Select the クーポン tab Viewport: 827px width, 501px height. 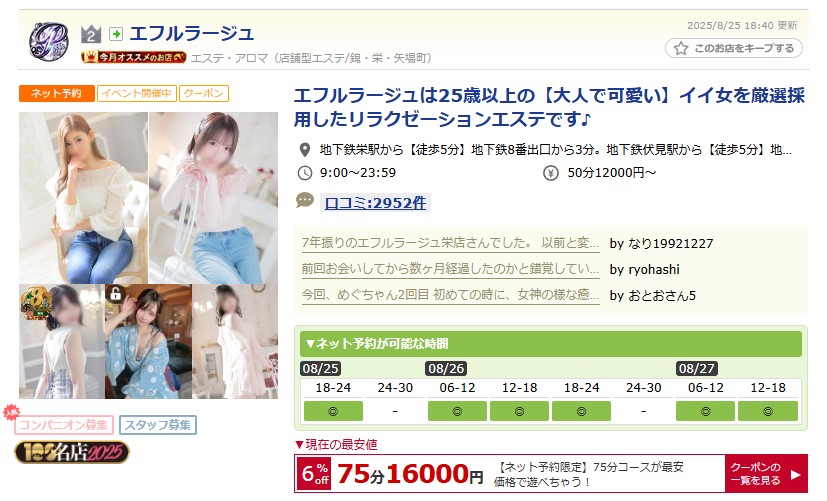[204, 94]
